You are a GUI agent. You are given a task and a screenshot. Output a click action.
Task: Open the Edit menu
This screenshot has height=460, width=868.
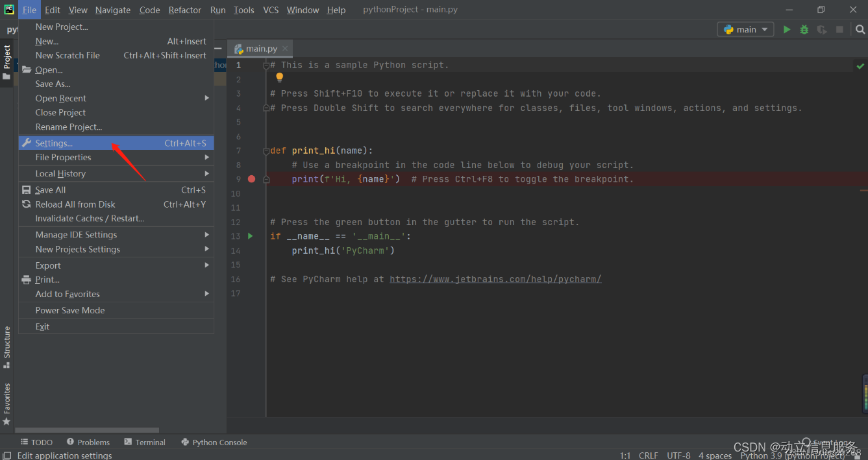pyautogui.click(x=53, y=10)
